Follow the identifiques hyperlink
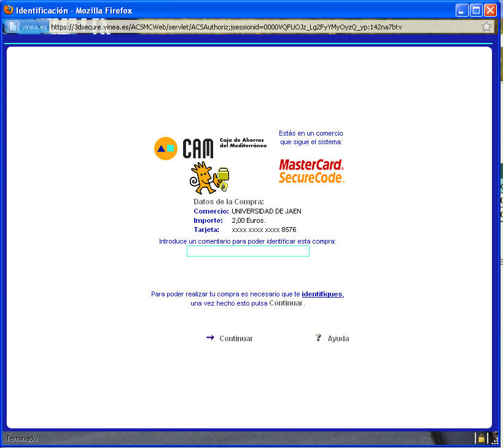The image size is (503, 448). click(x=322, y=294)
